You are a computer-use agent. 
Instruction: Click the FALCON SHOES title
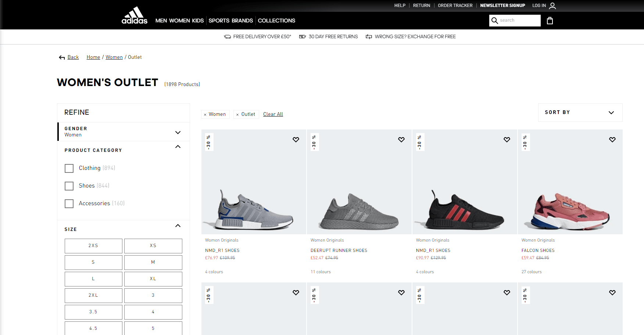[538, 250]
